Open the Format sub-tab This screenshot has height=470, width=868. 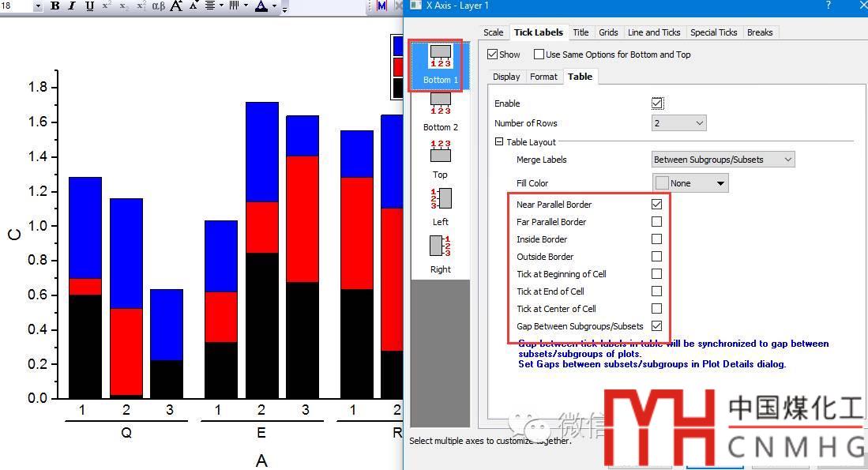tap(543, 77)
